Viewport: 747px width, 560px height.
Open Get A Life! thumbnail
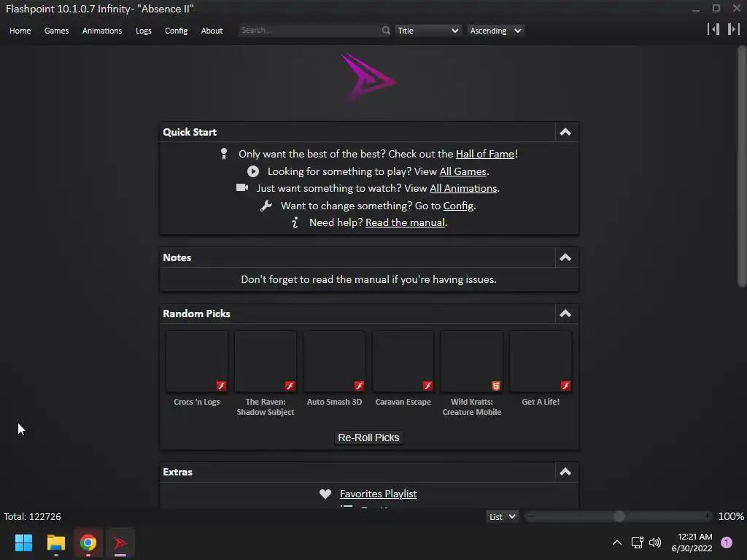pyautogui.click(x=541, y=362)
